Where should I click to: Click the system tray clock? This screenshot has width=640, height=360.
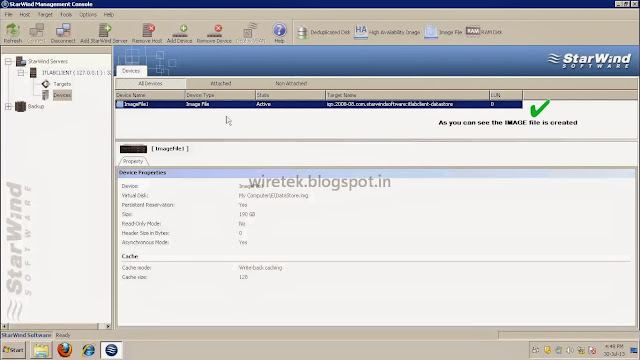coord(614,350)
